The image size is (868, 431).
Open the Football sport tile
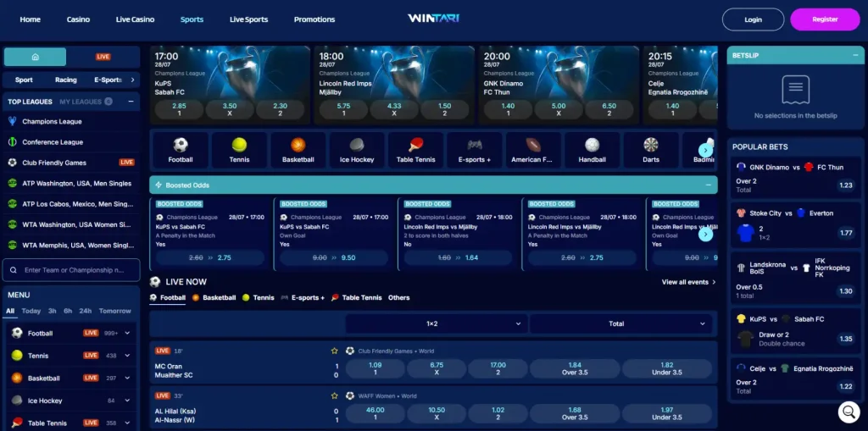click(x=181, y=150)
